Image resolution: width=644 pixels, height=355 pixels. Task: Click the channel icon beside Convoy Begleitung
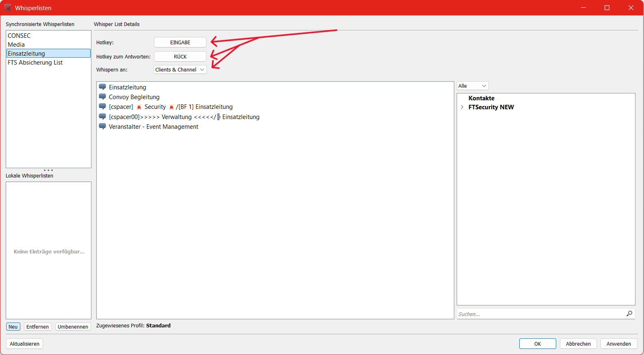tap(102, 97)
